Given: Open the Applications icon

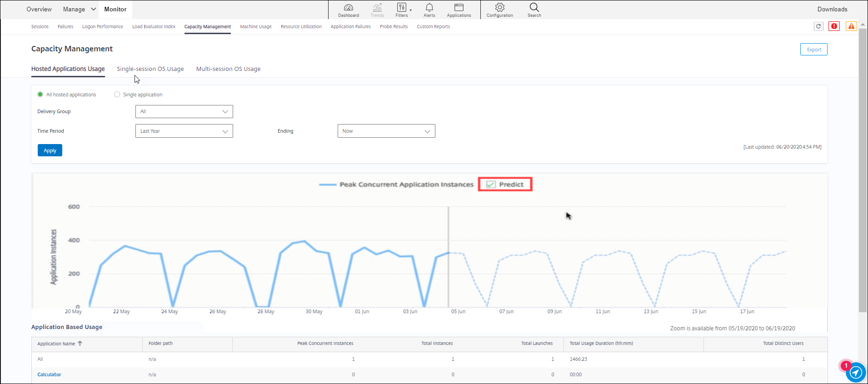Looking at the screenshot, I should click(459, 10).
